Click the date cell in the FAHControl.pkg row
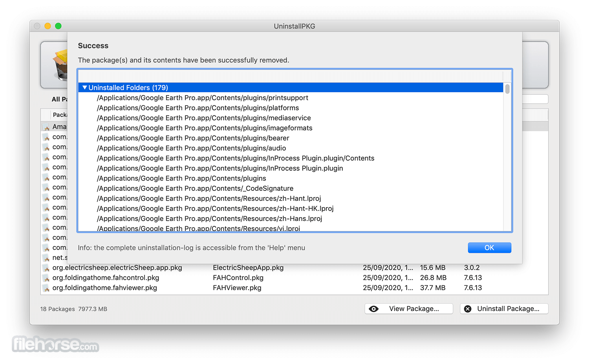The image size is (589, 364). click(x=388, y=278)
